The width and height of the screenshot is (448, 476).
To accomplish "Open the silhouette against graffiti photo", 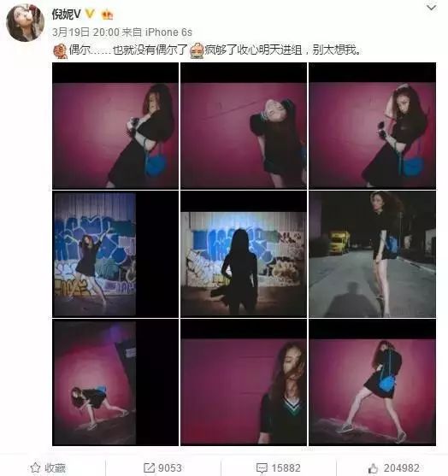I will click(x=244, y=254).
